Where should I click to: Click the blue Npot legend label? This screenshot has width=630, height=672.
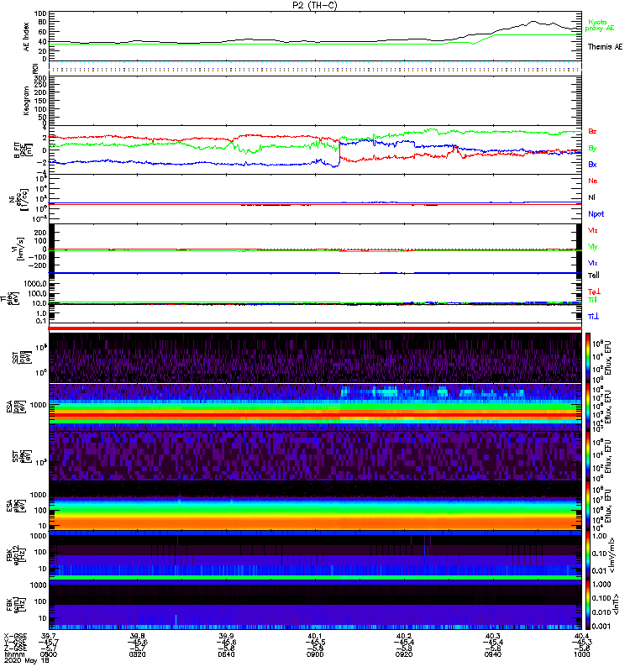click(x=596, y=214)
